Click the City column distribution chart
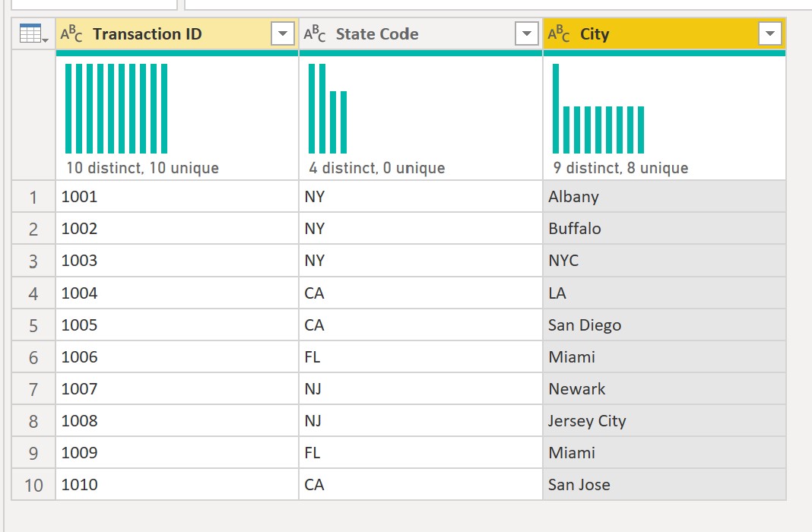This screenshot has width=812, height=532. [x=598, y=109]
